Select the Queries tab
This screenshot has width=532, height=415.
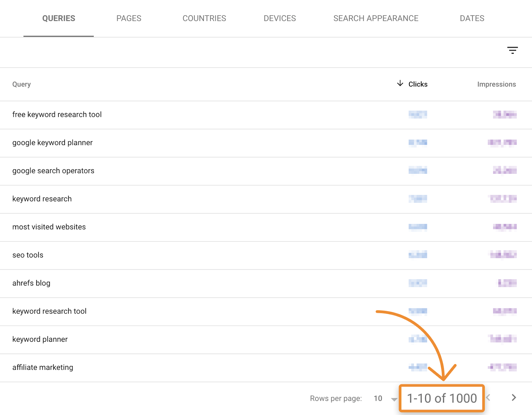59,18
